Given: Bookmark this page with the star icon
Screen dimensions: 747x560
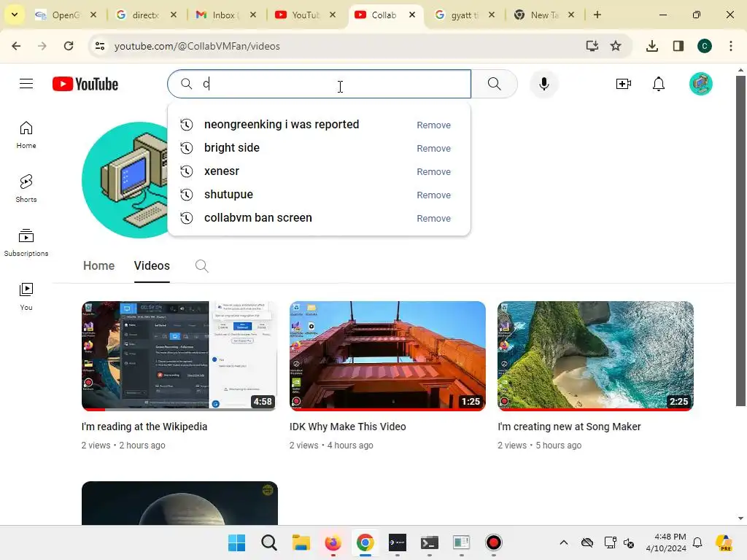Looking at the screenshot, I should [616, 46].
